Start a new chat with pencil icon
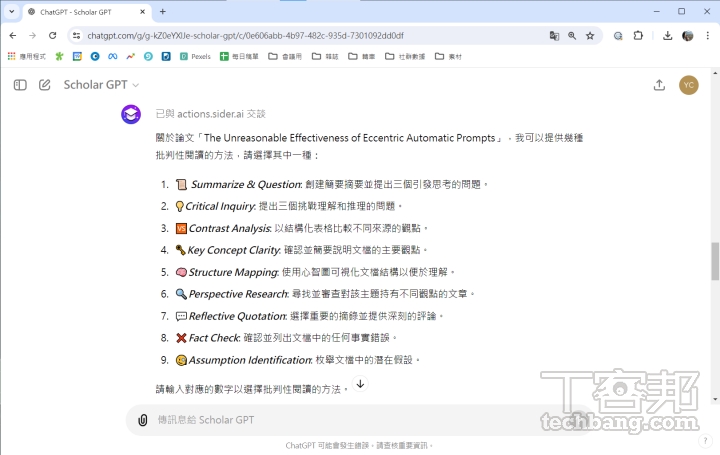The height and width of the screenshot is (455, 720). tap(45, 85)
